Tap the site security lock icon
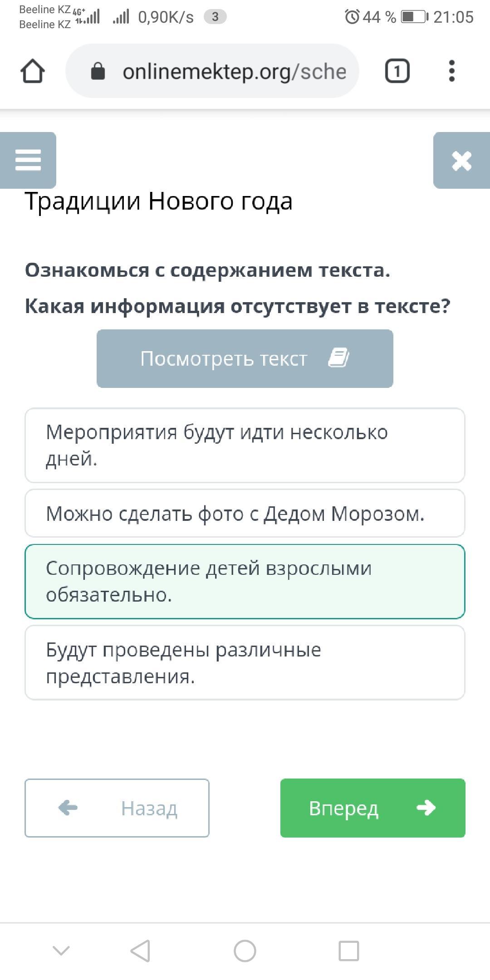Screen dimensions: 490x980 point(98,71)
